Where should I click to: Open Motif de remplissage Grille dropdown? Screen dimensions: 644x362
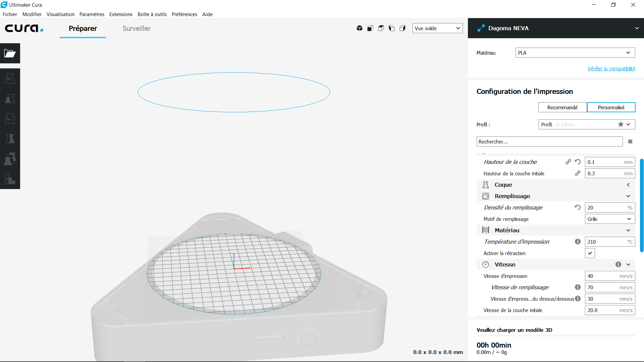610,219
